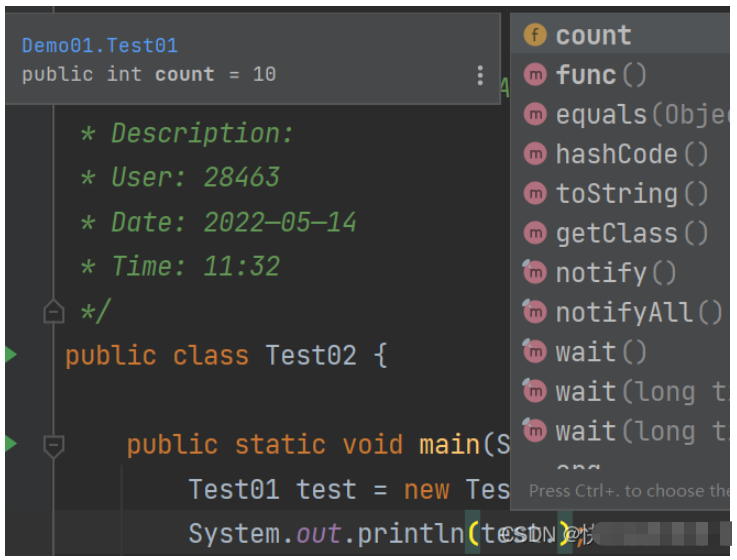Viewport: 737px width, 560px height.
Task: Click the method icon beside equals
Action: [535, 114]
